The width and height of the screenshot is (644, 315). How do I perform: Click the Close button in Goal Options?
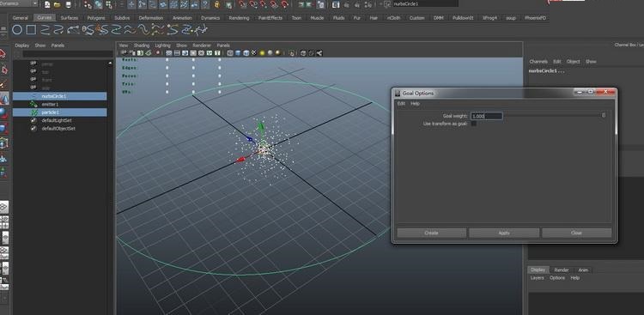pyautogui.click(x=577, y=233)
